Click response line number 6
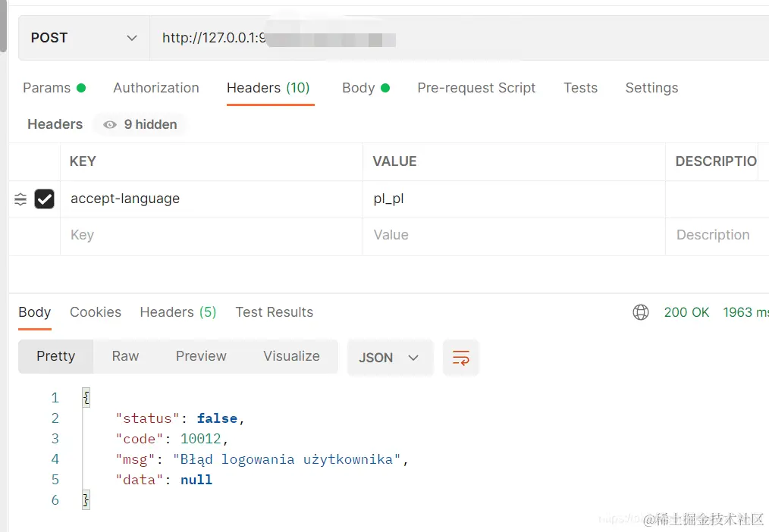The height and width of the screenshot is (532, 769). [55, 500]
